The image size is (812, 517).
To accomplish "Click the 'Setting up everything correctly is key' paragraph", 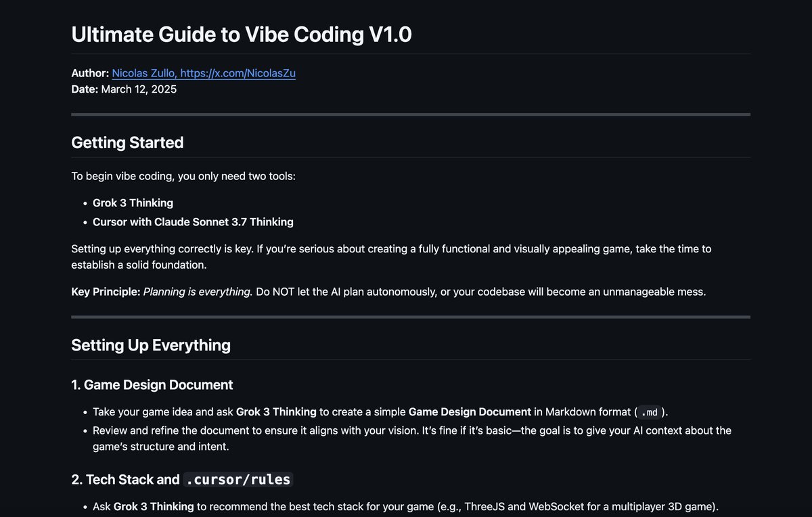I will pos(391,257).
